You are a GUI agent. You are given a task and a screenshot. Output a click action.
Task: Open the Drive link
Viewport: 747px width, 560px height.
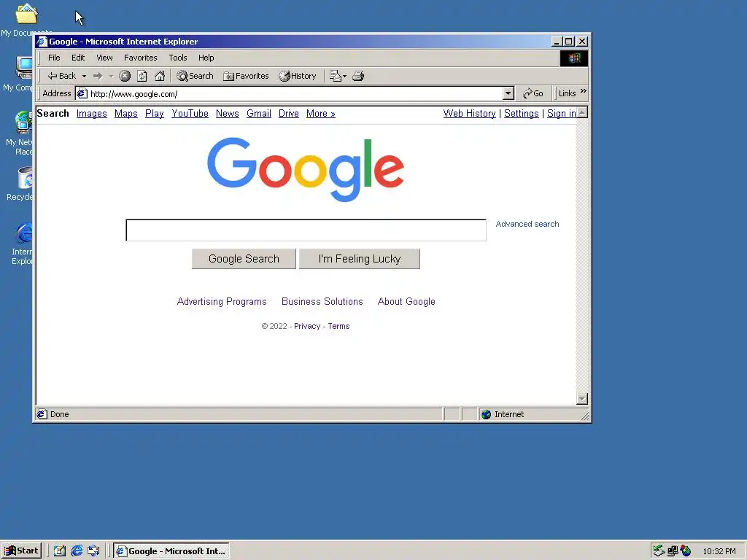(x=289, y=113)
